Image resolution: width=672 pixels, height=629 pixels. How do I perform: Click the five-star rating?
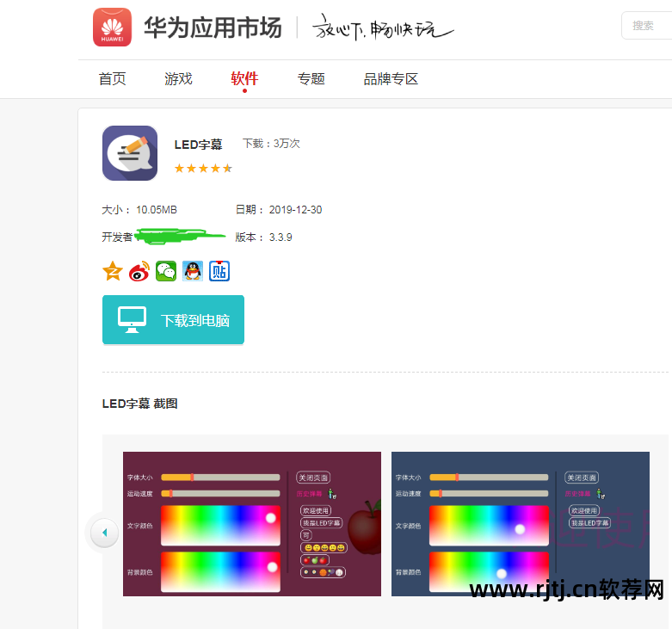click(x=203, y=169)
